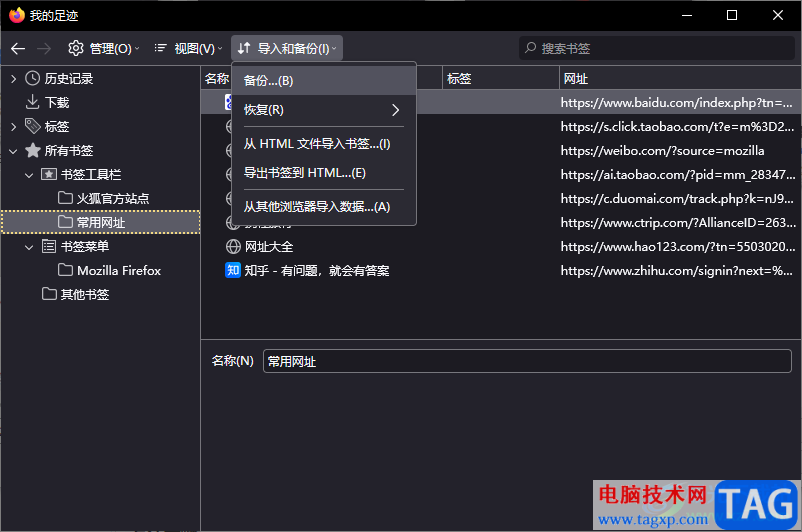Click the 搜索书签 search field
This screenshot has width=802, height=532.
point(657,49)
